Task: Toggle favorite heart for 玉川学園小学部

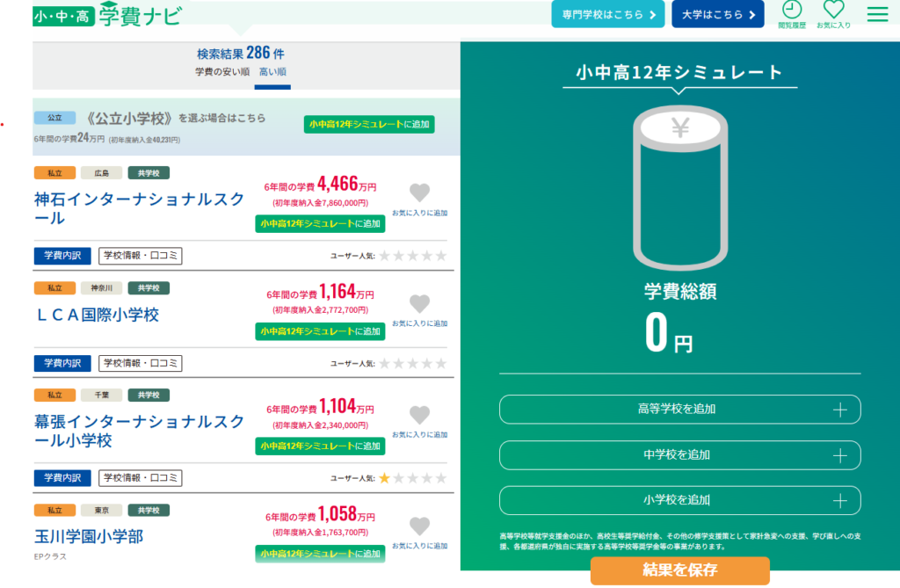Action: (x=419, y=533)
